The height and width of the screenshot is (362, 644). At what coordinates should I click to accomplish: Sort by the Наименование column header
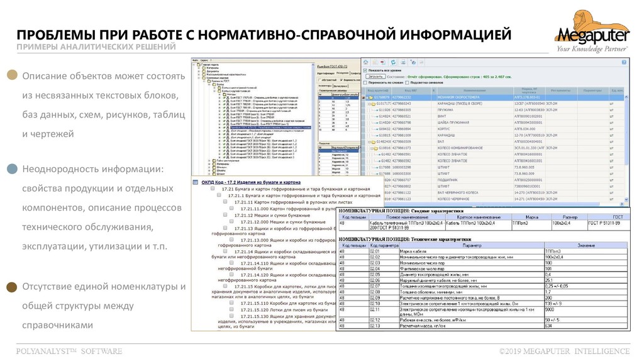474,90
